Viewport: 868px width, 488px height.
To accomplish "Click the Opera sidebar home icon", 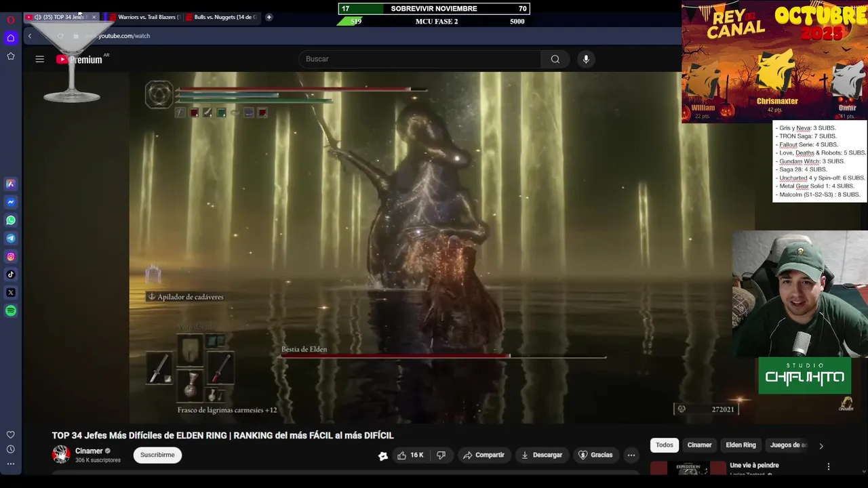I will tap(11, 38).
